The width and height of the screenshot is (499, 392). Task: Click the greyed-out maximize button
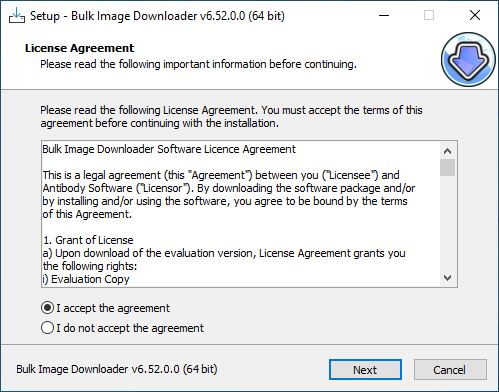click(429, 15)
